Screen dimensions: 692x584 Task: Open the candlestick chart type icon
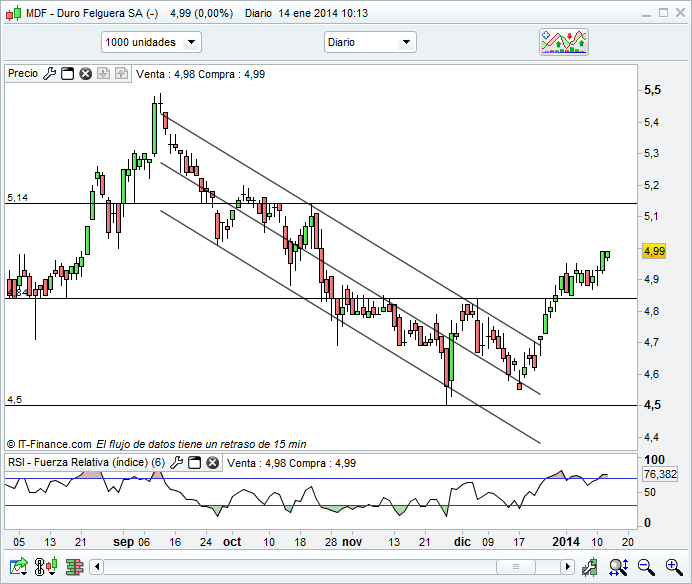pos(46,566)
